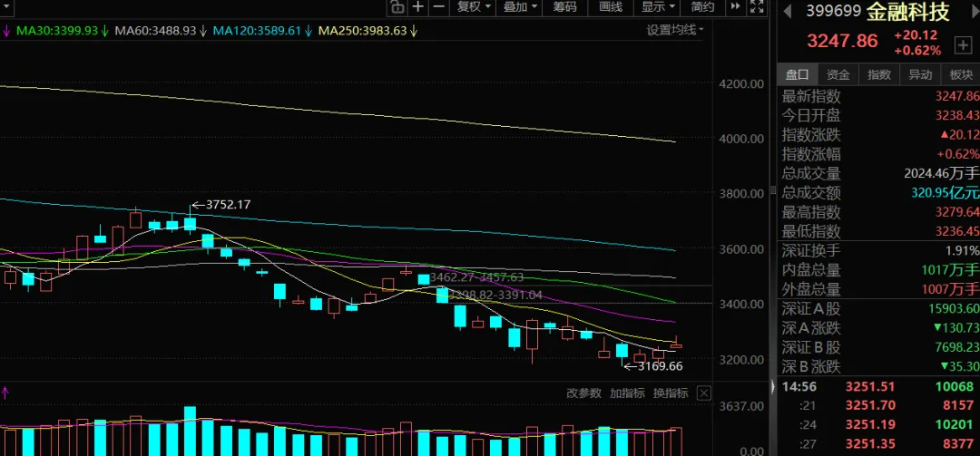This screenshot has width=980, height=456.
Task: Click the 14:56 tick row time
Action: (x=799, y=387)
